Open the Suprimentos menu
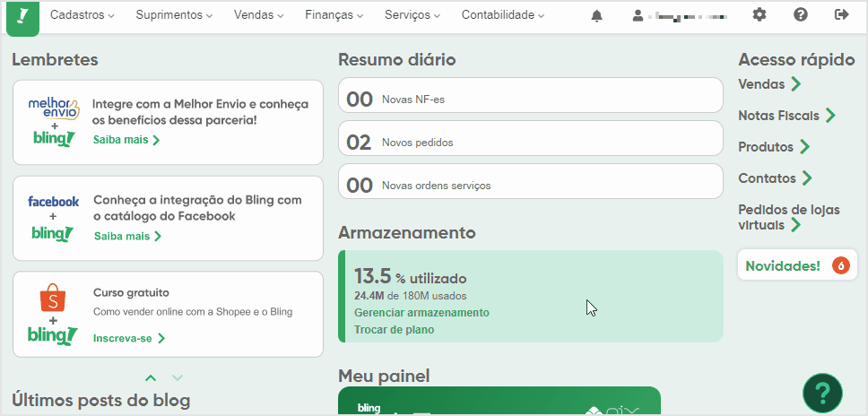Screen dimensions: 868x416 [174, 15]
